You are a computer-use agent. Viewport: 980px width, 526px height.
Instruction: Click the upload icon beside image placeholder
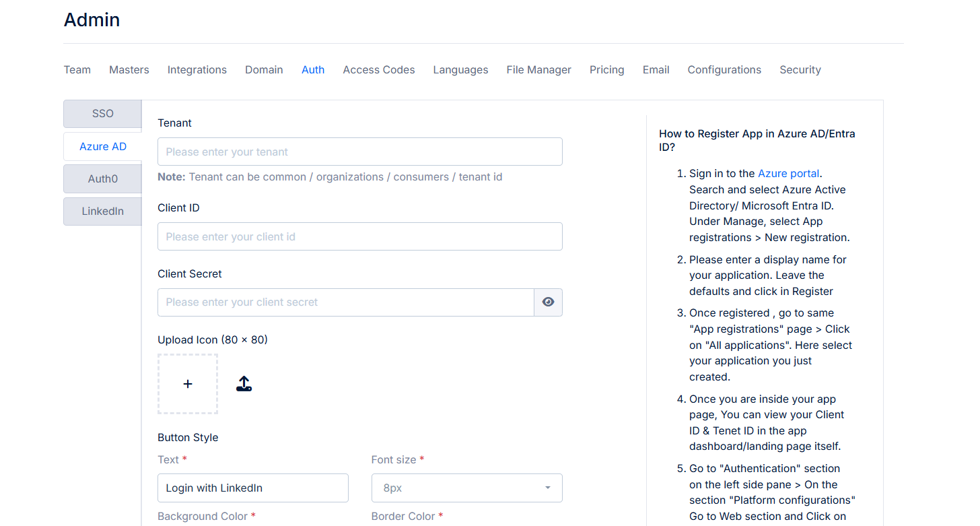pyautogui.click(x=244, y=384)
